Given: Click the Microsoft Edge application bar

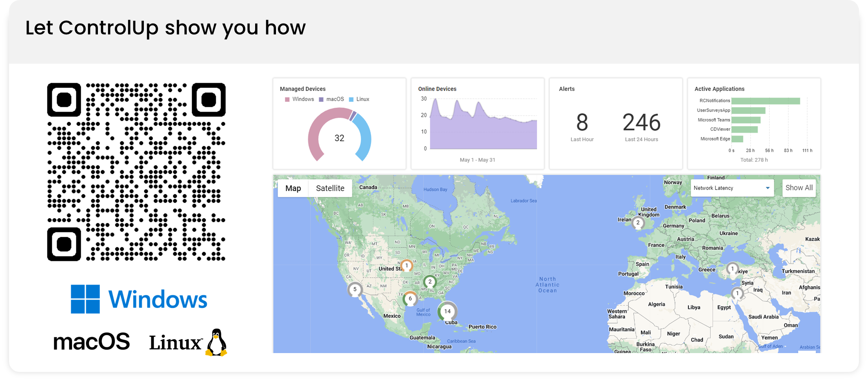Looking at the screenshot, I should click(737, 139).
